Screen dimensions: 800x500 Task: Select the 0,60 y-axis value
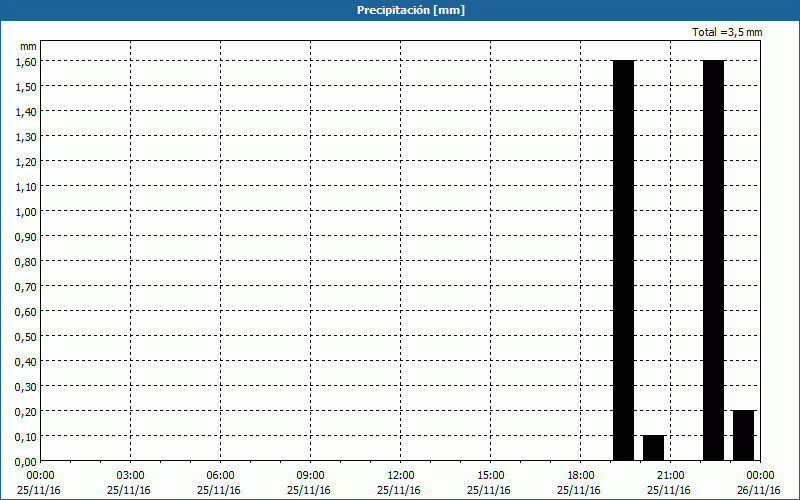coord(26,311)
